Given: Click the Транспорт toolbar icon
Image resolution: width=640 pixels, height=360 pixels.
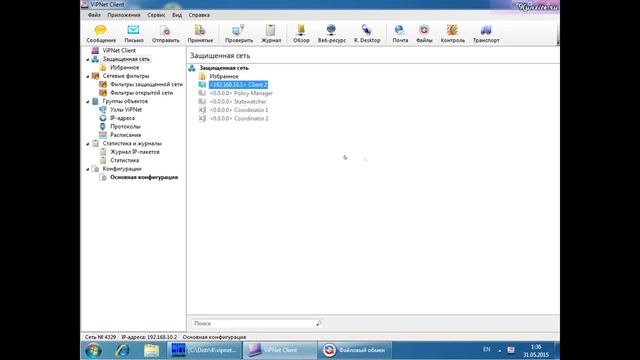Looking at the screenshot, I should (x=486, y=33).
